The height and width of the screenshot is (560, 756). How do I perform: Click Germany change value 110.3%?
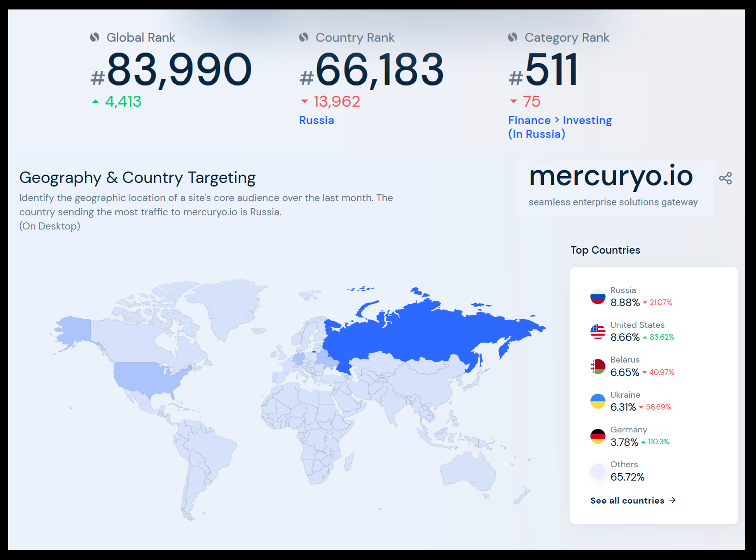(x=658, y=442)
